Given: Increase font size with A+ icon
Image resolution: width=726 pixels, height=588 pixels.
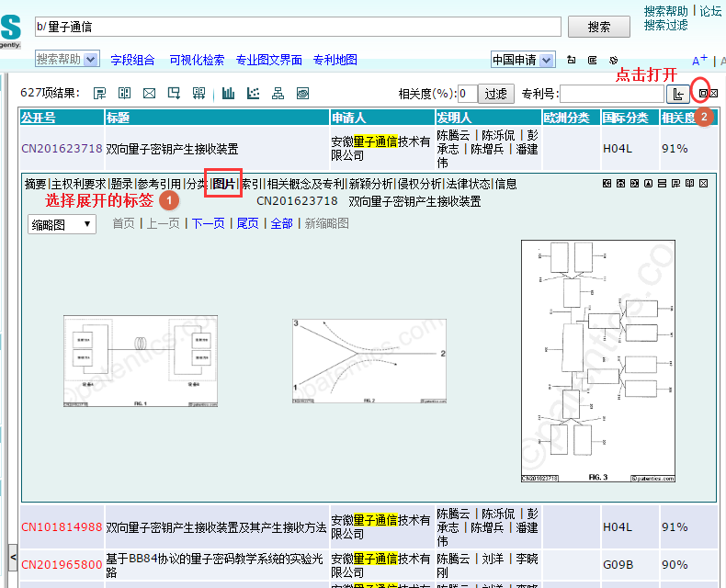Looking at the screenshot, I should pos(699,61).
